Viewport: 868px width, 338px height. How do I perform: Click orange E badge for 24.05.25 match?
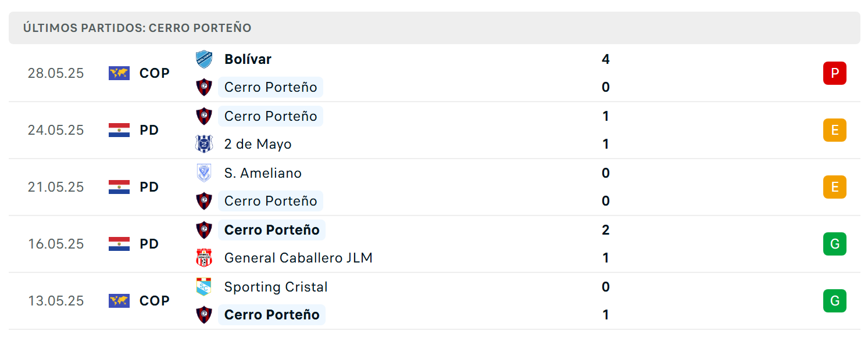tap(835, 130)
